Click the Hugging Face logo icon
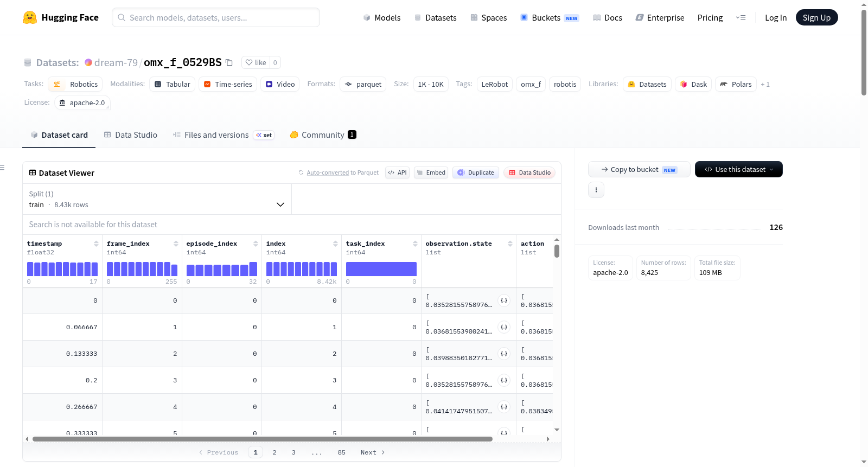The width and height of the screenshot is (868, 467). tap(30, 17)
